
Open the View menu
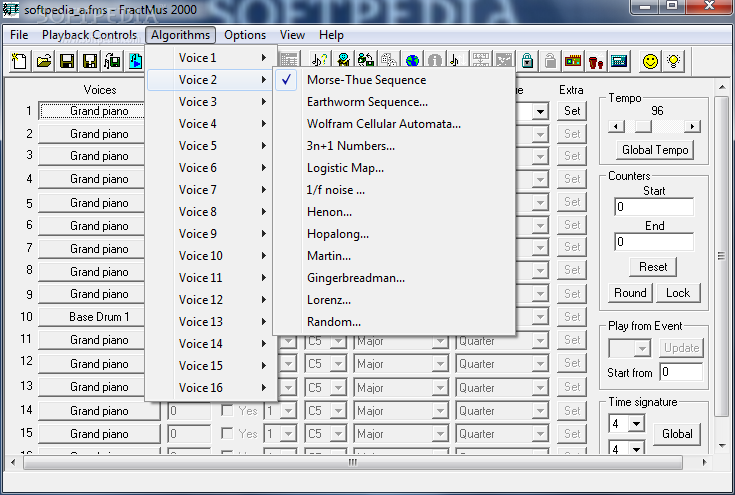click(292, 35)
